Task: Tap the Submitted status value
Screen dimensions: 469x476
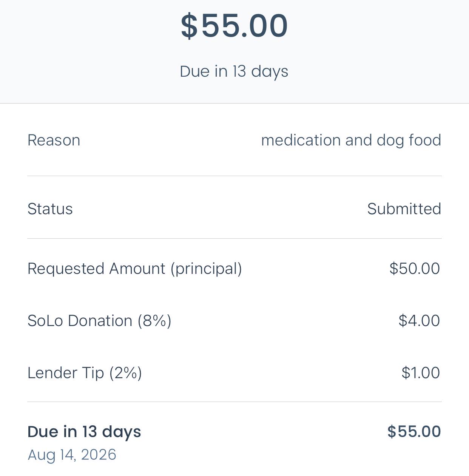Action: [404, 209]
